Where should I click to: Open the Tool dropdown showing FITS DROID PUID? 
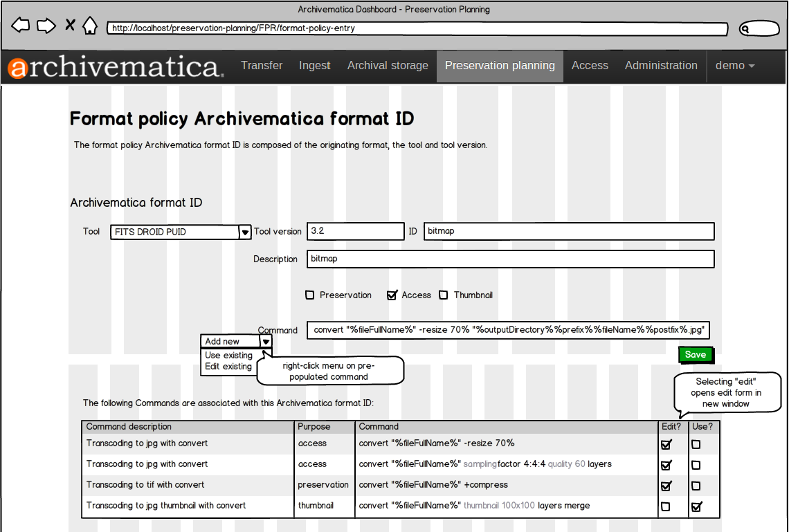click(x=244, y=232)
